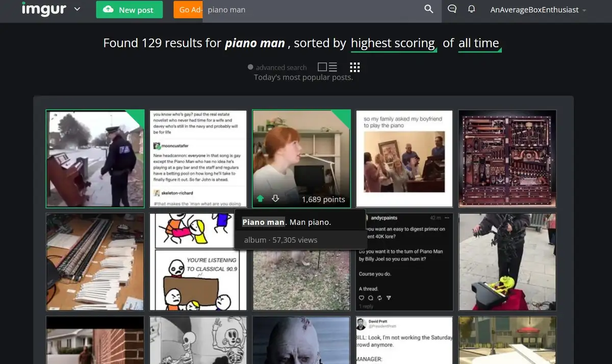Open the police officer with piano post
Viewport: 612px width, 364px height.
[95, 159]
